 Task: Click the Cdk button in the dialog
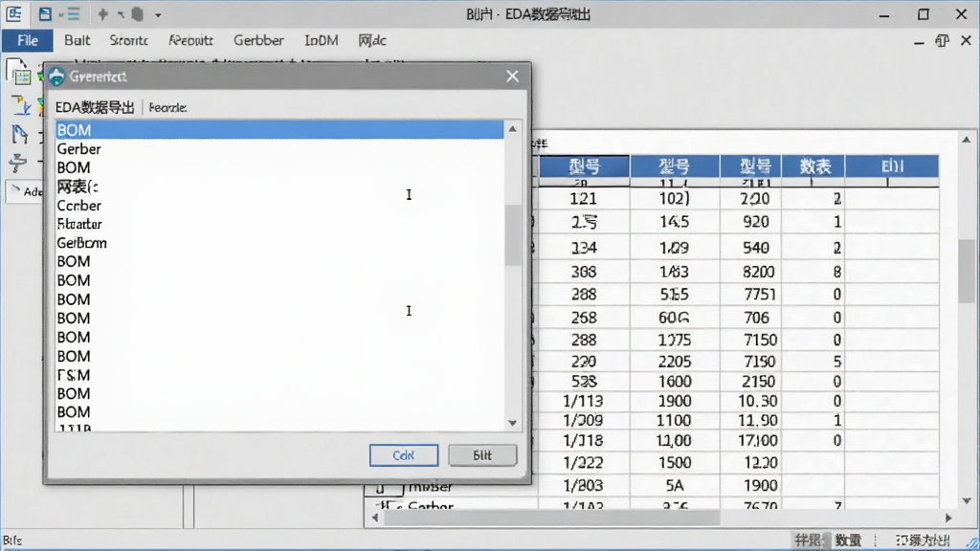[x=404, y=455]
